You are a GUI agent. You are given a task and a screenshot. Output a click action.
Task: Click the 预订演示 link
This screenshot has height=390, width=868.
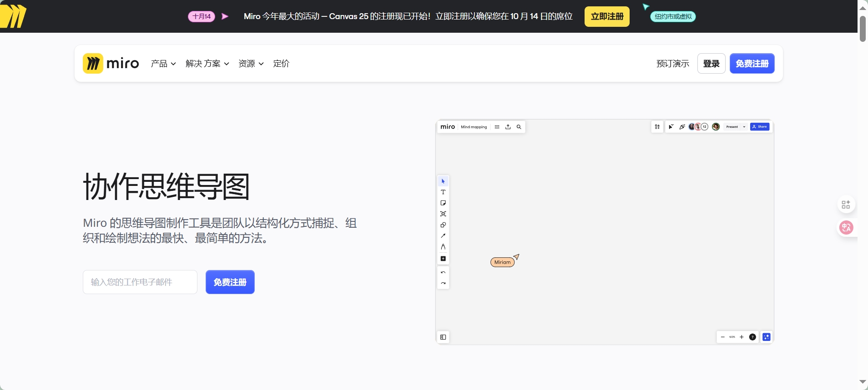[x=672, y=64]
